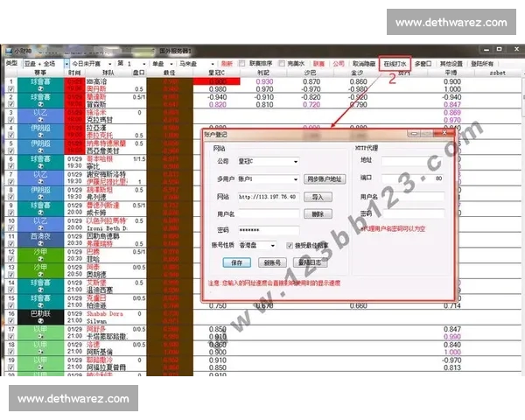Screen dimensions: 525x420
Task: Click the 删除 button
Action: 318,214
